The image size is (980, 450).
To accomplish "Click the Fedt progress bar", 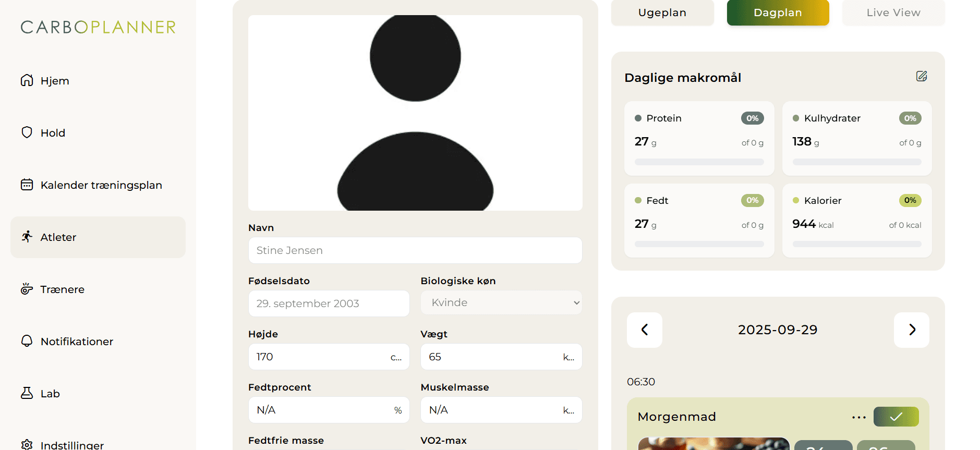I will point(699,244).
